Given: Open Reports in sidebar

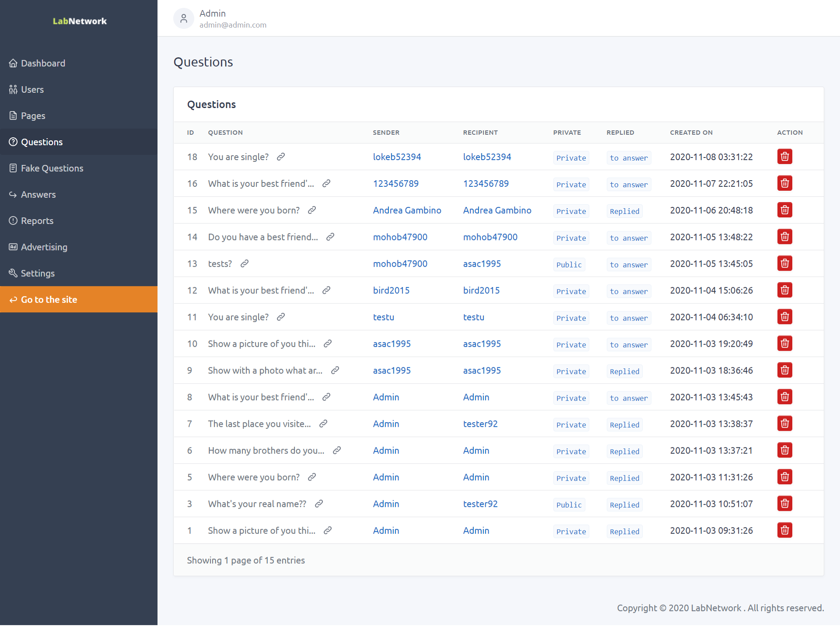Looking at the screenshot, I should click(37, 221).
